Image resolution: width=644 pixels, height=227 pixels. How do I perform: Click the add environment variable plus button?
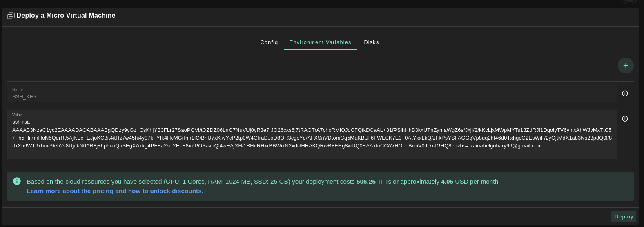pos(625,66)
